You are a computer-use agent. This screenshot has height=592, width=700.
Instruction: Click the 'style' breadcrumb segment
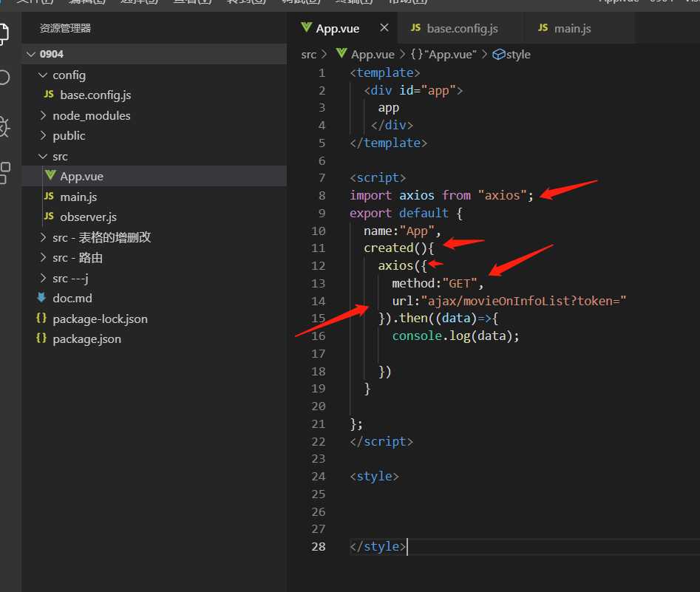(518, 55)
